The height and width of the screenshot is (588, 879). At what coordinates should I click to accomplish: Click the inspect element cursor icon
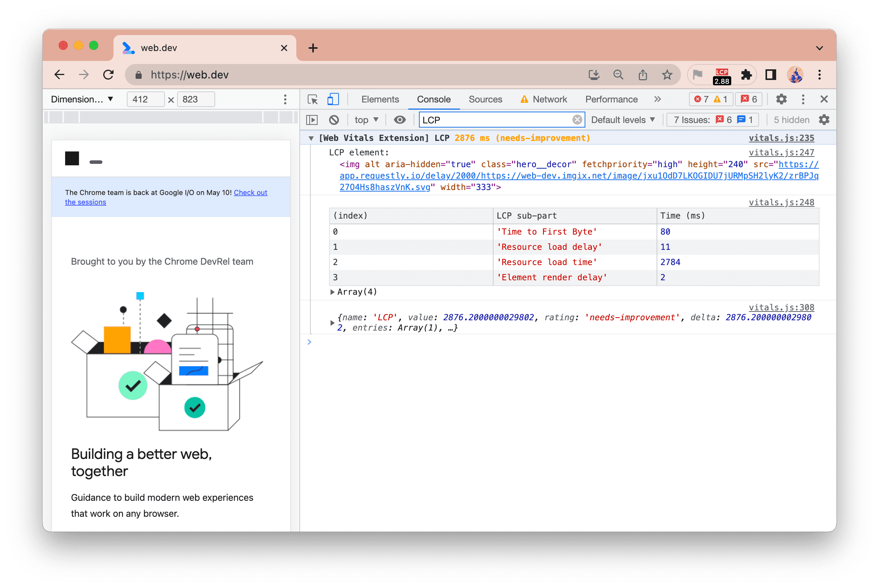click(x=313, y=99)
